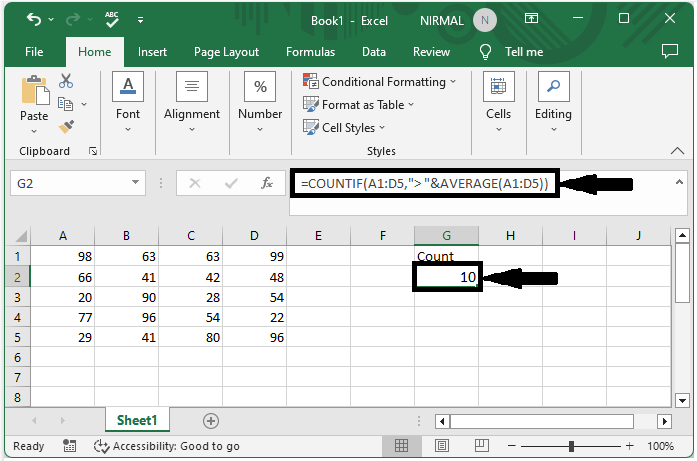
Task: Select cell B3 containing 90
Action: [127, 297]
